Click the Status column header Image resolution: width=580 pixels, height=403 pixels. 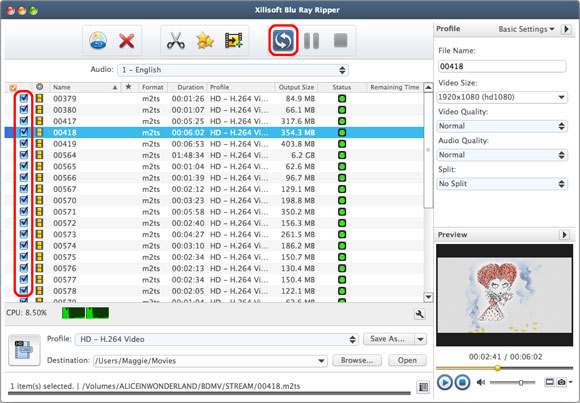tap(342, 87)
